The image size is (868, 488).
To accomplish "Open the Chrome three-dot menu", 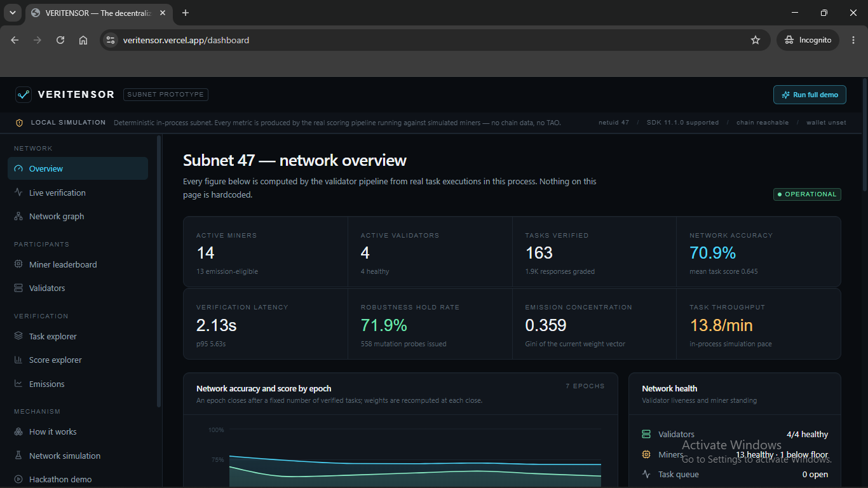I will click(853, 40).
